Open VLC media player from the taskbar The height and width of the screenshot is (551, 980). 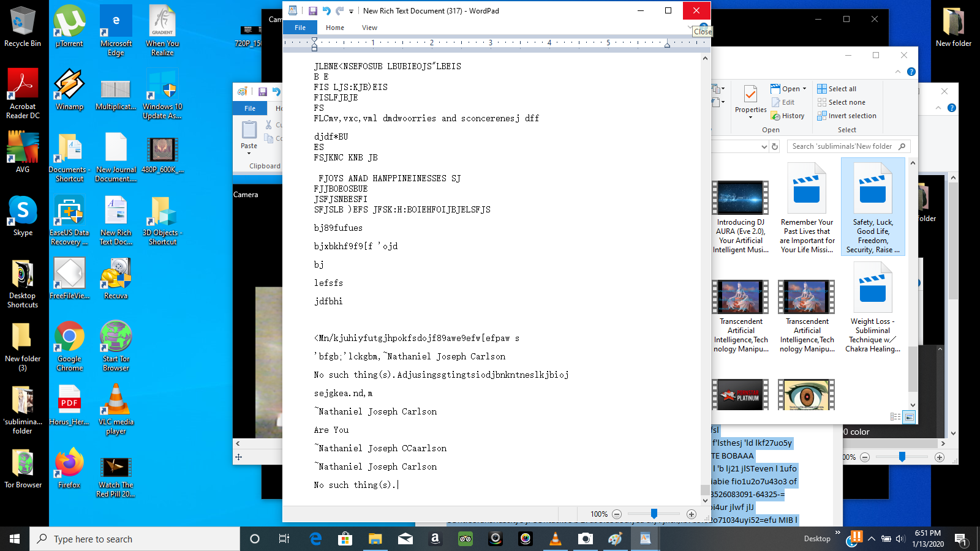point(556,539)
